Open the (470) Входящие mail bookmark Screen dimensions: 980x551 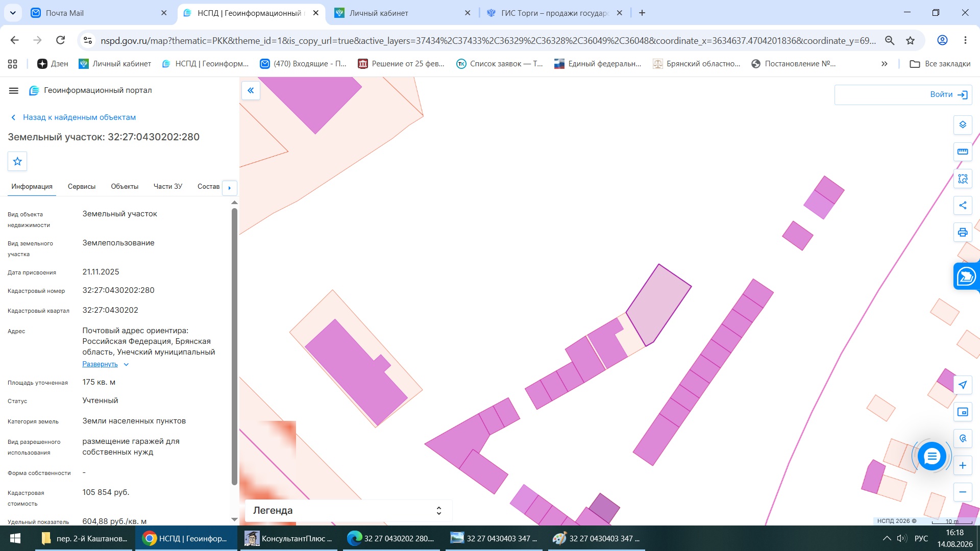pos(303,64)
